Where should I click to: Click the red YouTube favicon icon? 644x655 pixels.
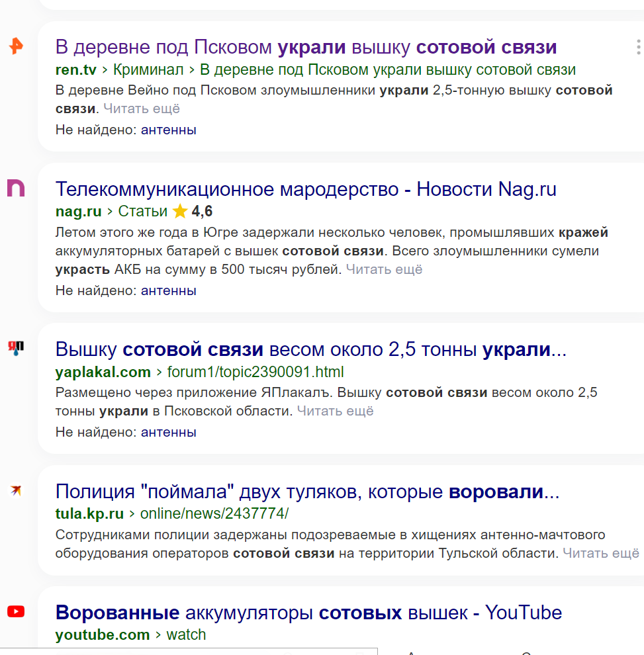click(x=16, y=611)
